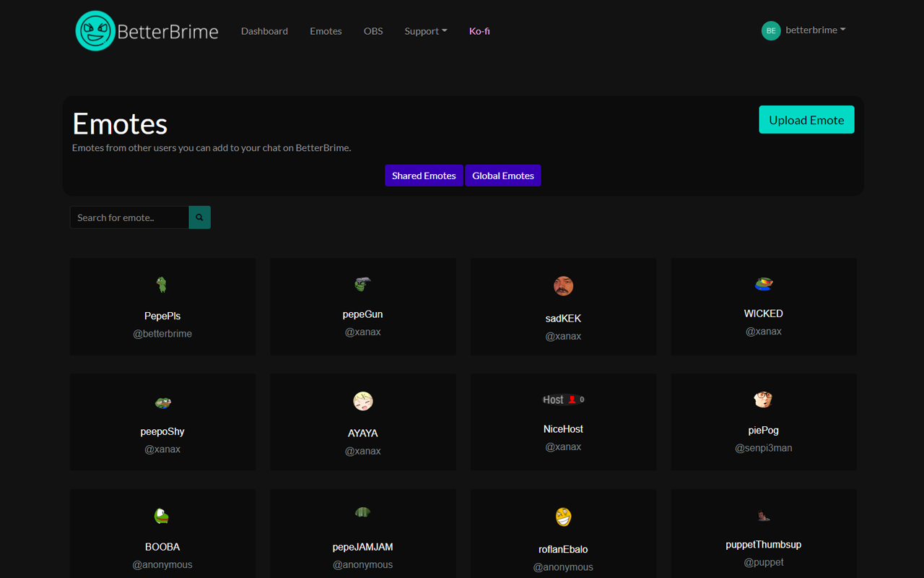
Task: Click the sadKEK emote image
Action: click(563, 286)
